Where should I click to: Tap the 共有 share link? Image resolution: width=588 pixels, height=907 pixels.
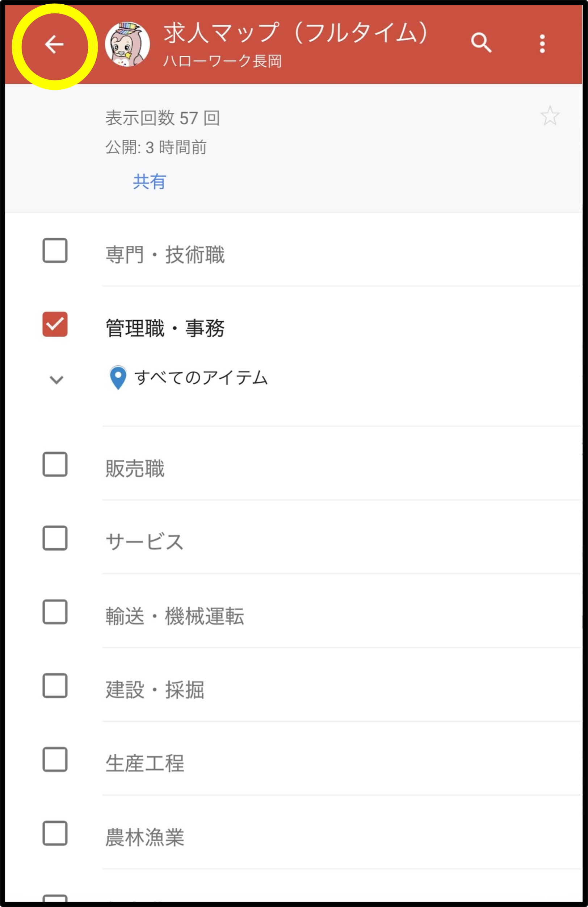[x=149, y=182]
